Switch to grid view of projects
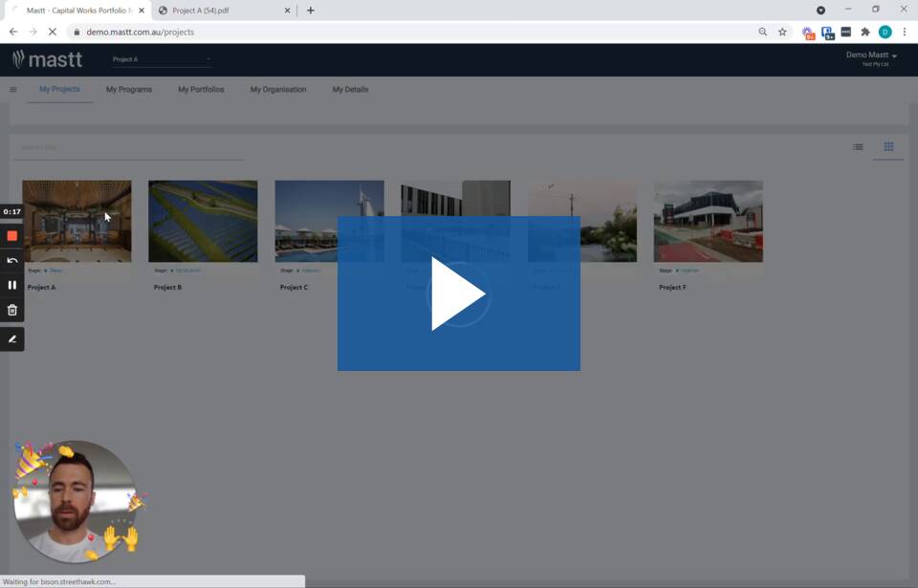The height and width of the screenshot is (588, 918). pyautogui.click(x=888, y=146)
